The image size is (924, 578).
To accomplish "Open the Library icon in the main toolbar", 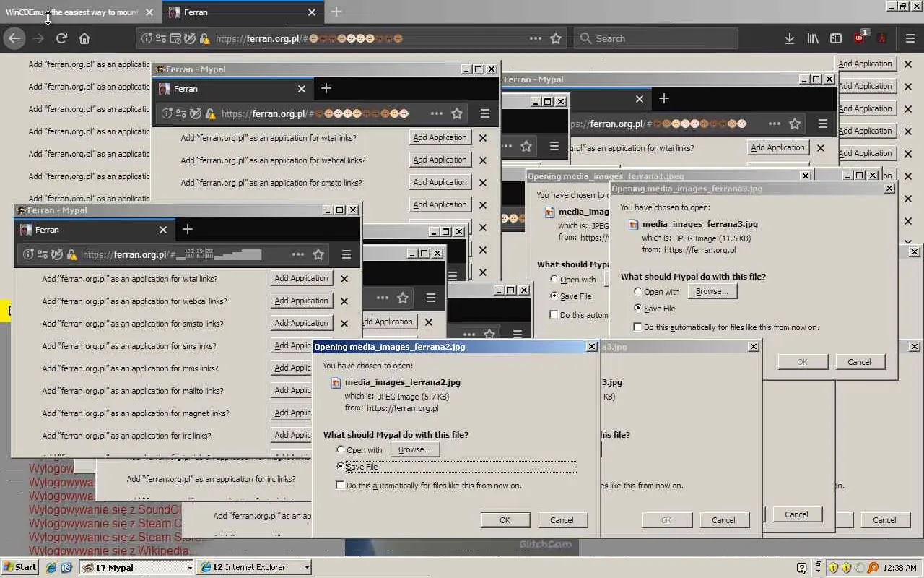I will [813, 38].
